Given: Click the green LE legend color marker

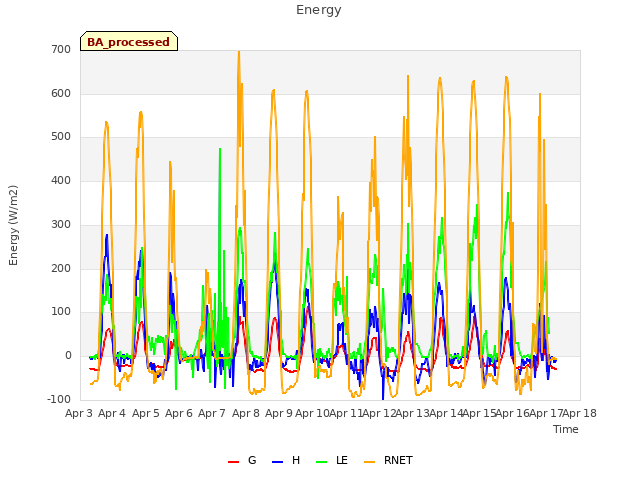Looking at the screenshot, I should point(322,462).
